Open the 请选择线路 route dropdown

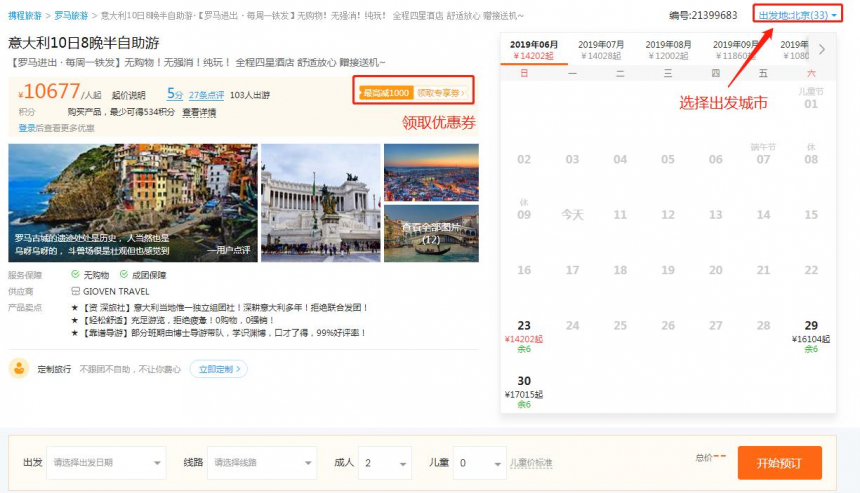coord(262,463)
